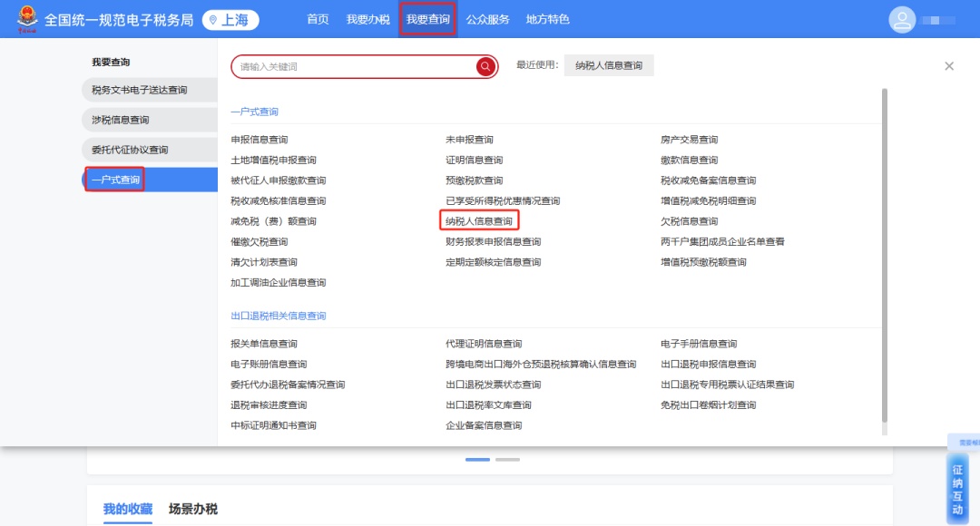
Task: Open the 我要查询 top menu
Action: 427,20
